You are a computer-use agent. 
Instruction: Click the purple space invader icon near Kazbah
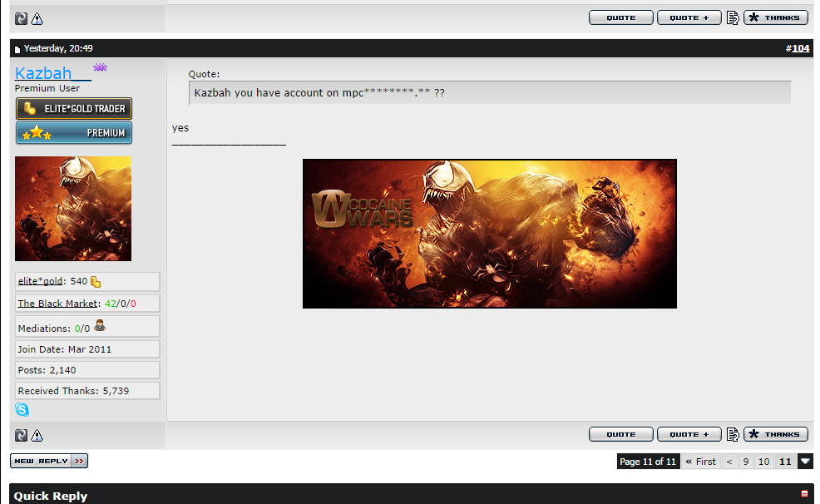100,67
